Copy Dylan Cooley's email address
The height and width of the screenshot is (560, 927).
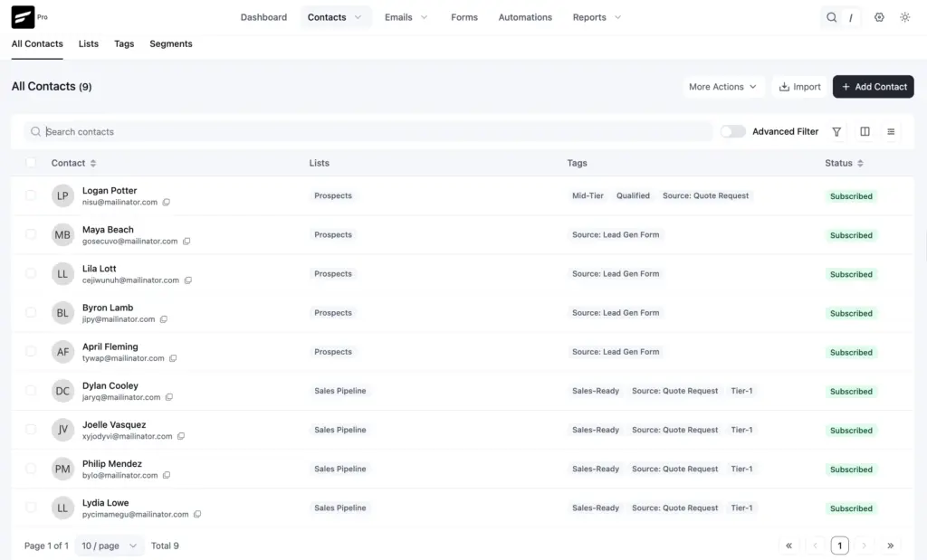pyautogui.click(x=169, y=397)
